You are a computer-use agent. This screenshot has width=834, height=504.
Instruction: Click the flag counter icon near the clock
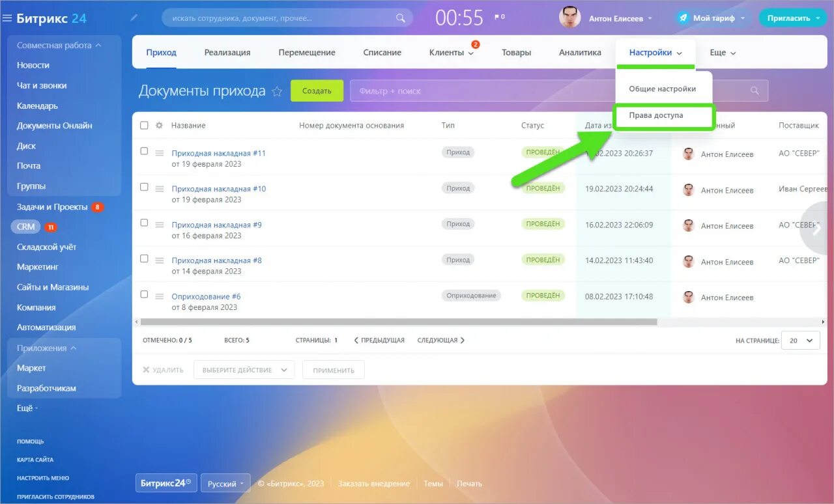tap(500, 17)
